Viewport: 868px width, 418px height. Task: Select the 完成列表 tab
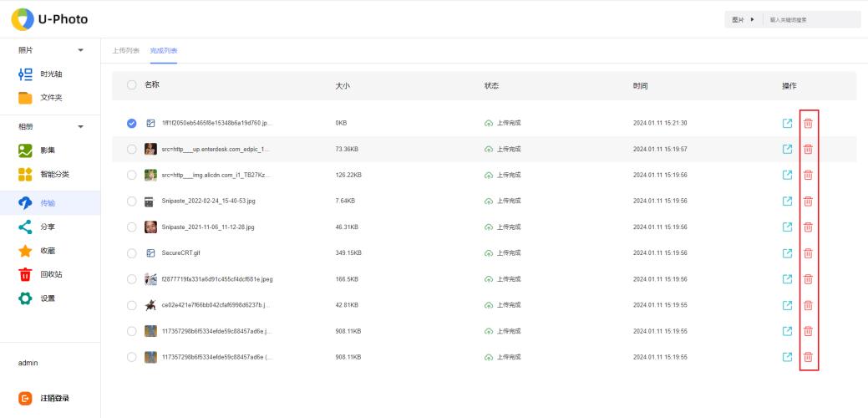[164, 51]
